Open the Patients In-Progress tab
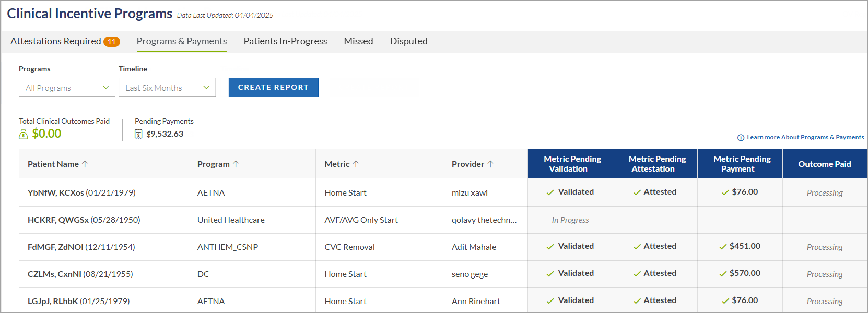This screenshot has width=868, height=313. click(285, 41)
